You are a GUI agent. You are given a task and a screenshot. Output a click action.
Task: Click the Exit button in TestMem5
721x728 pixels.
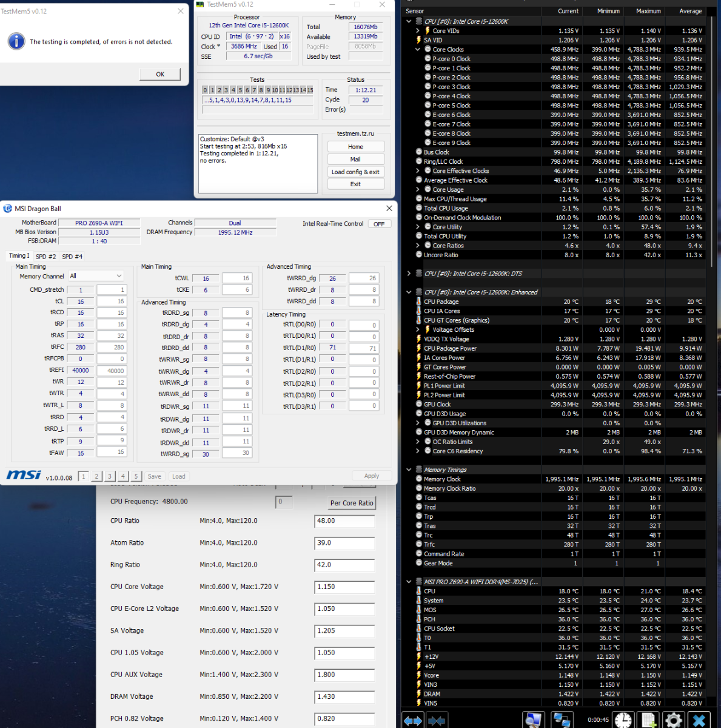pyautogui.click(x=356, y=184)
